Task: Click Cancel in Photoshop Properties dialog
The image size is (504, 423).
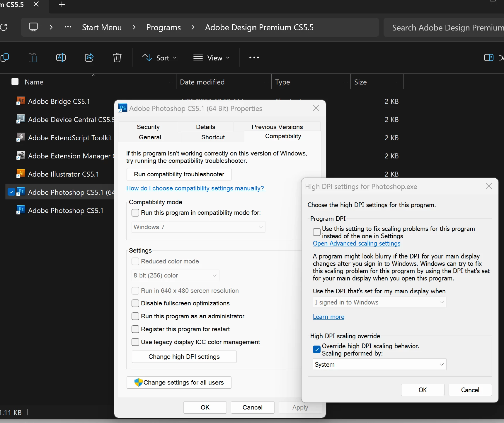Action: 253,407
